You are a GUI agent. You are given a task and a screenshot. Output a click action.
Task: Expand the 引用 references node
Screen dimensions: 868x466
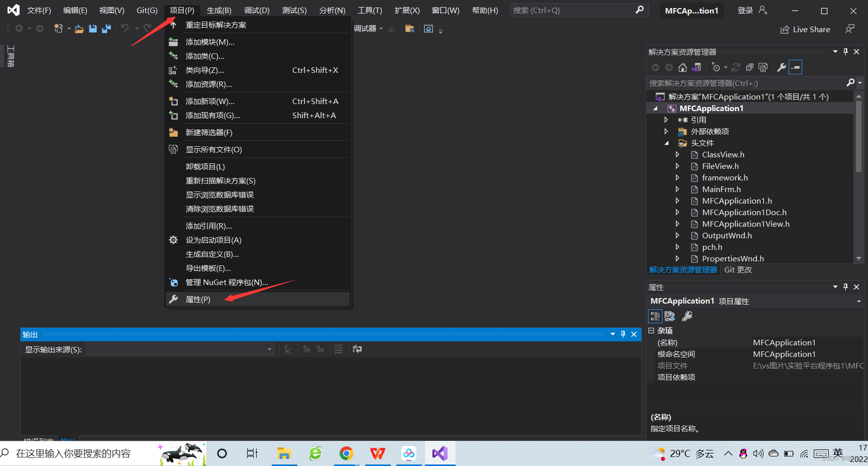tap(666, 120)
